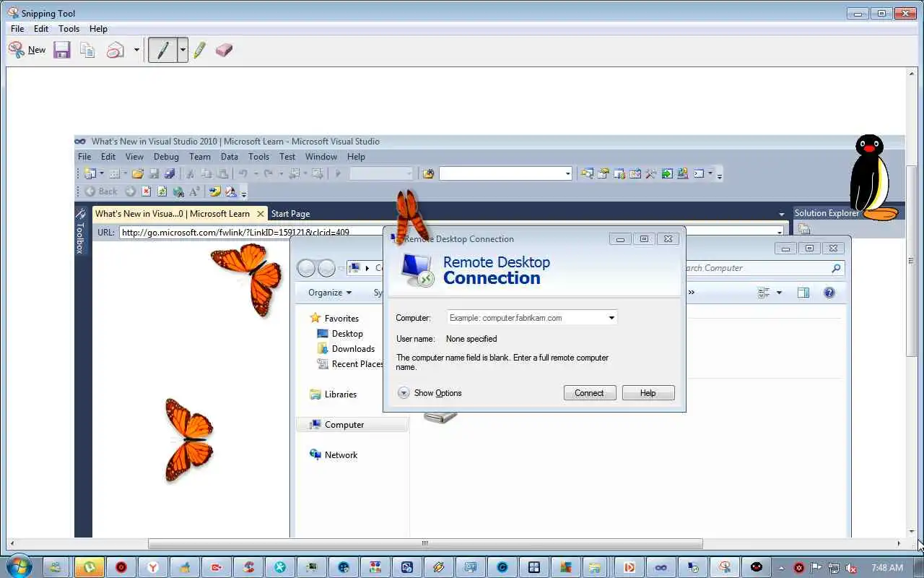Open the Organize dropdown in Explorer
This screenshot has height=578, width=924.
tap(330, 293)
